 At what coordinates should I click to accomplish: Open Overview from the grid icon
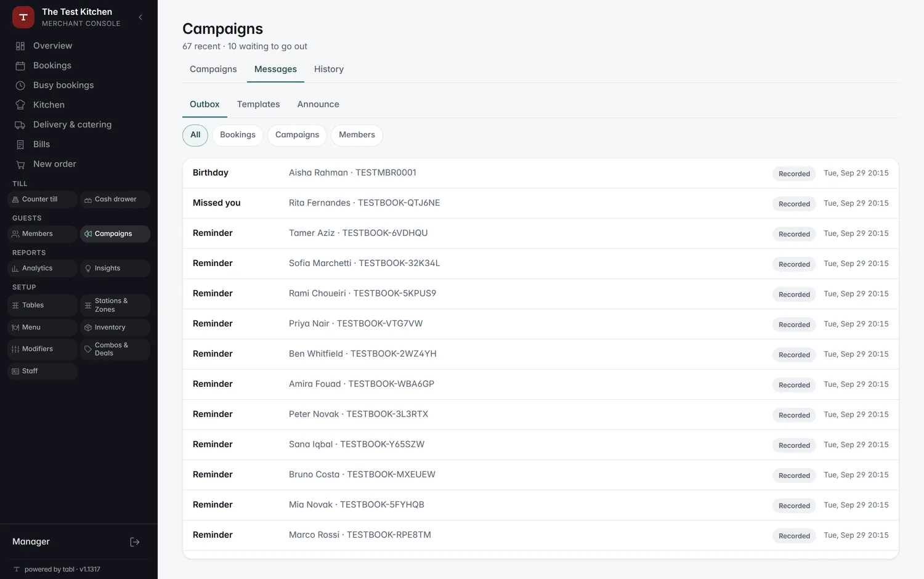(x=20, y=46)
